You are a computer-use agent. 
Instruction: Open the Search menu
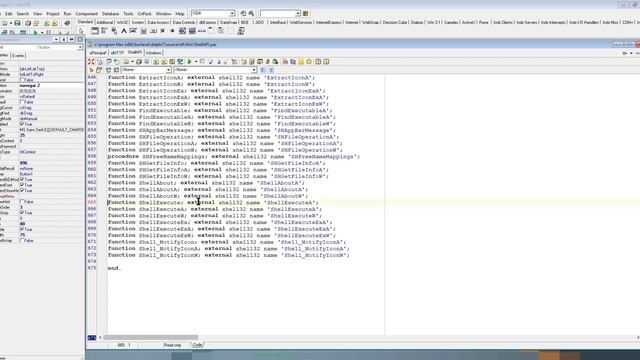point(22,13)
